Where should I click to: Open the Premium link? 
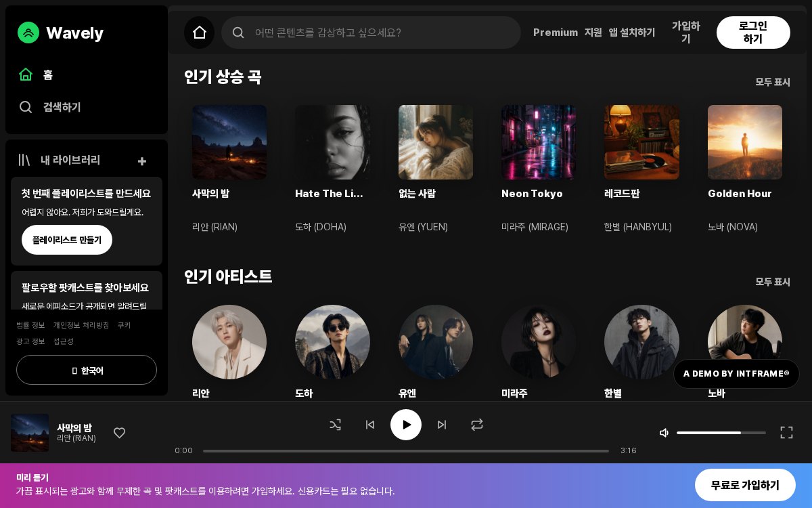(556, 33)
